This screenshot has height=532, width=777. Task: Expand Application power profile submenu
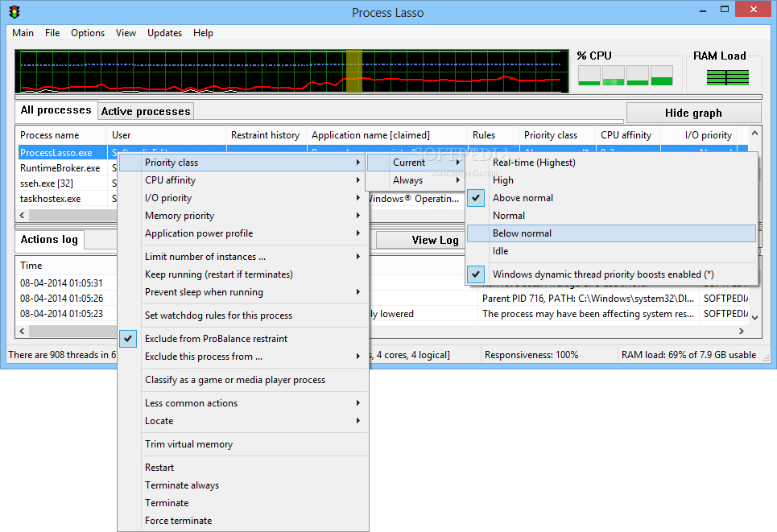click(243, 233)
